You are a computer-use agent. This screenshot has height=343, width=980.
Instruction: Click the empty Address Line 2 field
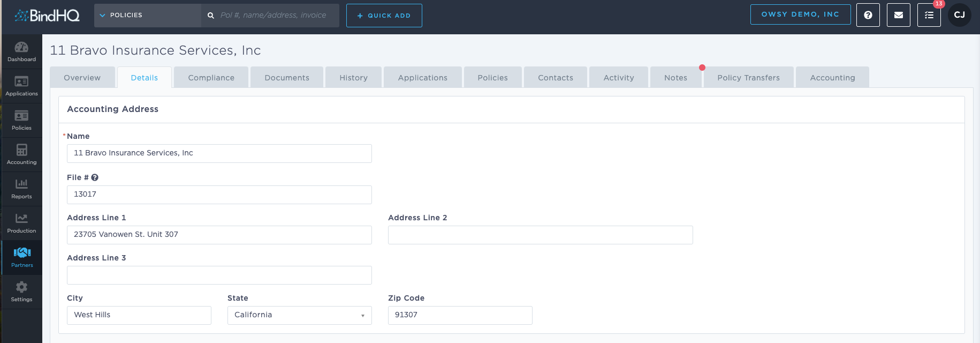pyautogui.click(x=541, y=235)
